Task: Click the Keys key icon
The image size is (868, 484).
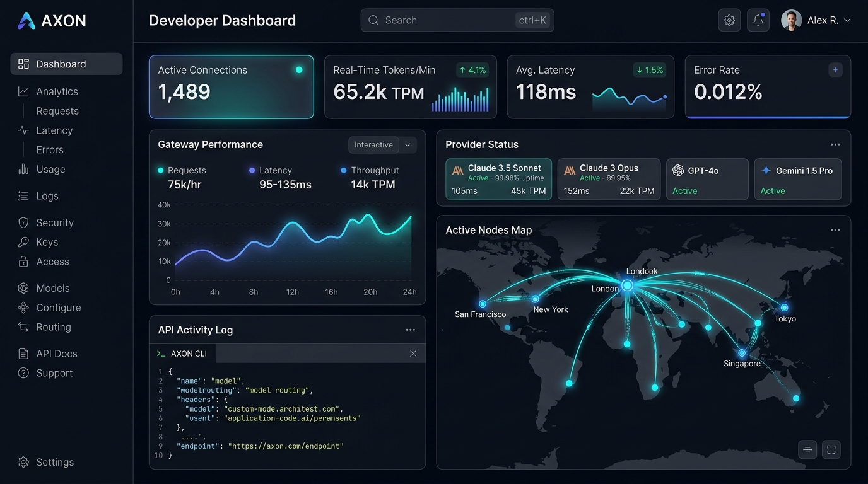Action: [23, 242]
